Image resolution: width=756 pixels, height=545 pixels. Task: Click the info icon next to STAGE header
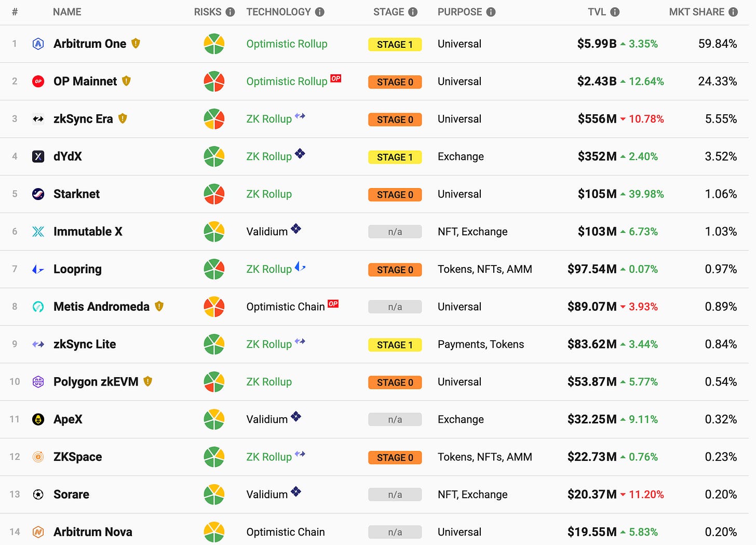[x=413, y=12]
